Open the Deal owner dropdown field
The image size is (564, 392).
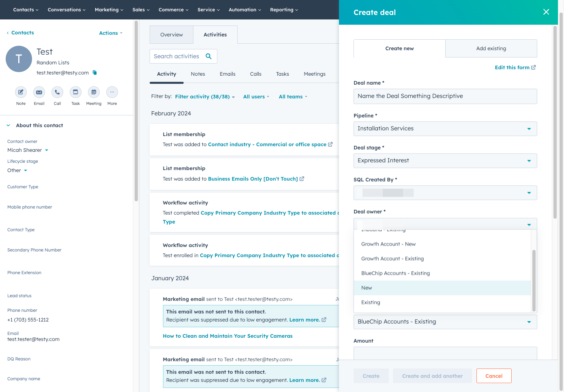(445, 224)
